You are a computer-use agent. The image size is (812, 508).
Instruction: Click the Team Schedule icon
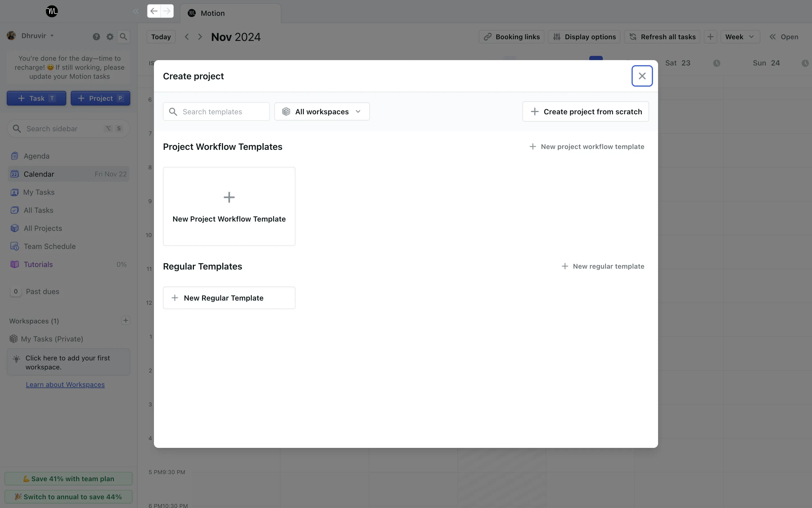coord(14,246)
